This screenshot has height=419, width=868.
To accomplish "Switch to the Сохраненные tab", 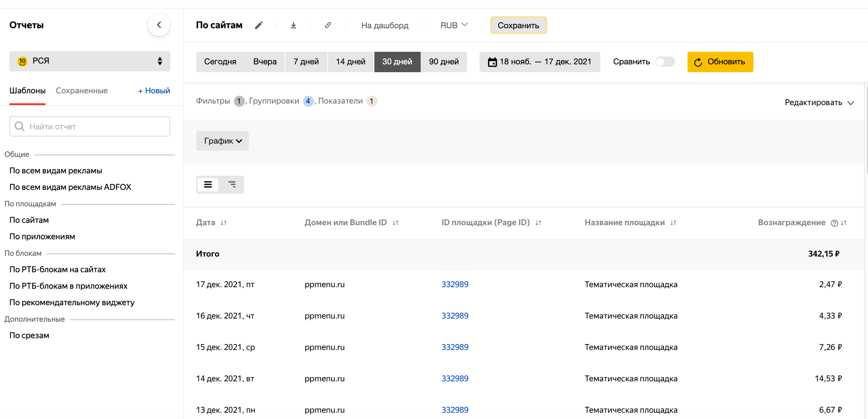I will (x=82, y=91).
